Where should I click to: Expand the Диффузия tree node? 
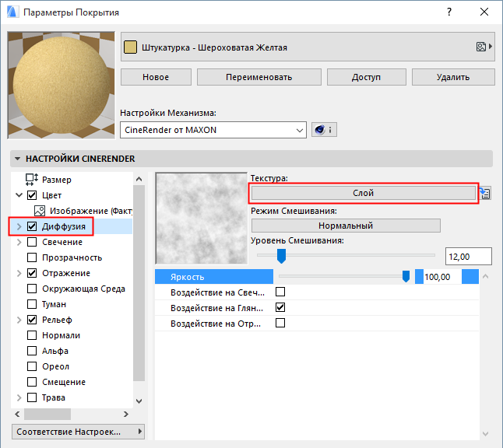pyautogui.click(x=19, y=226)
